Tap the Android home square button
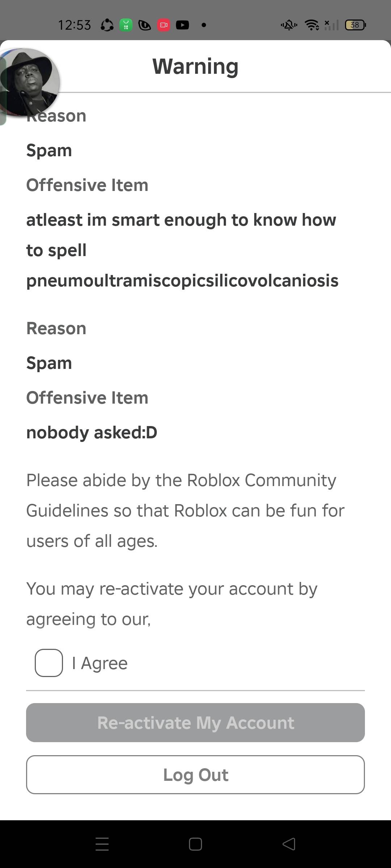This screenshot has width=391, height=868. pyautogui.click(x=195, y=844)
